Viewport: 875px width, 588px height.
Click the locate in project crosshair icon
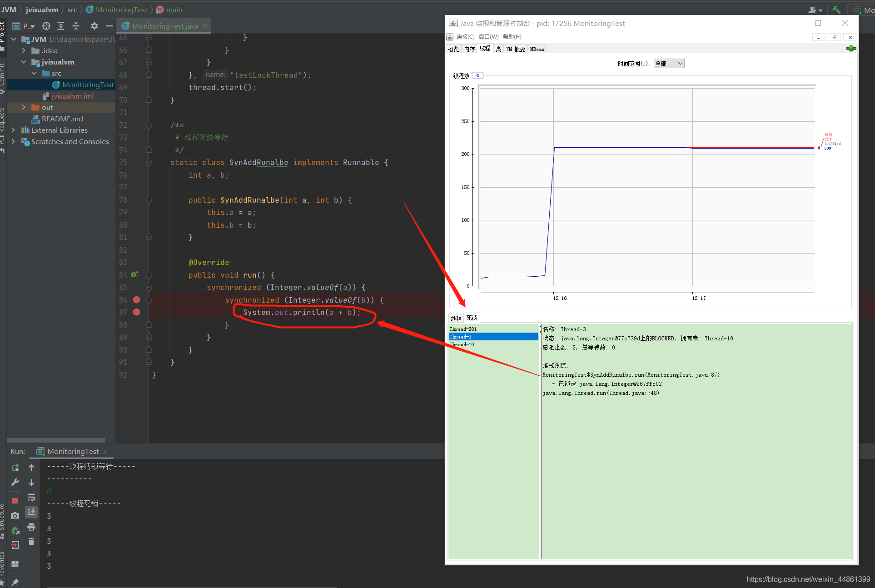point(46,26)
